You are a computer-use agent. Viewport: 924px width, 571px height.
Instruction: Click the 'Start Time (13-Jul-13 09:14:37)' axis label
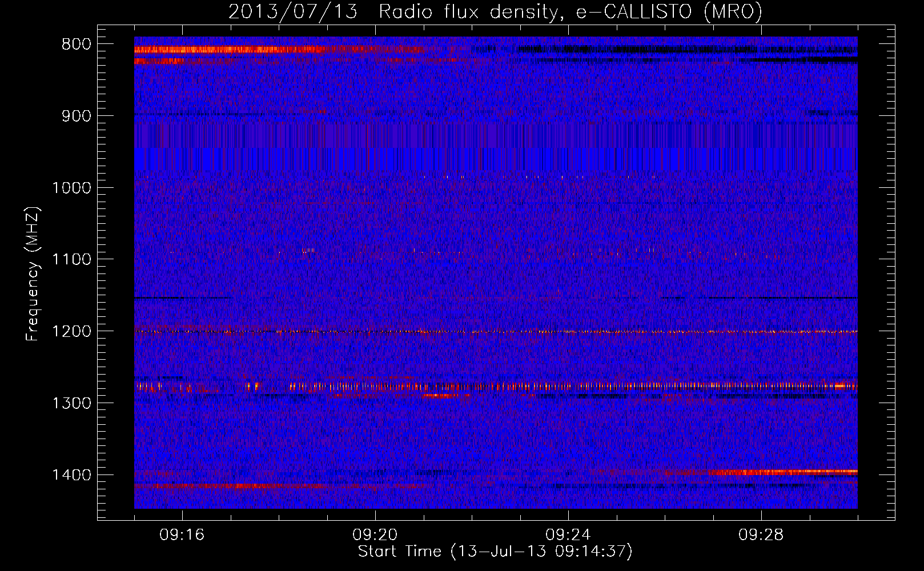(495, 552)
